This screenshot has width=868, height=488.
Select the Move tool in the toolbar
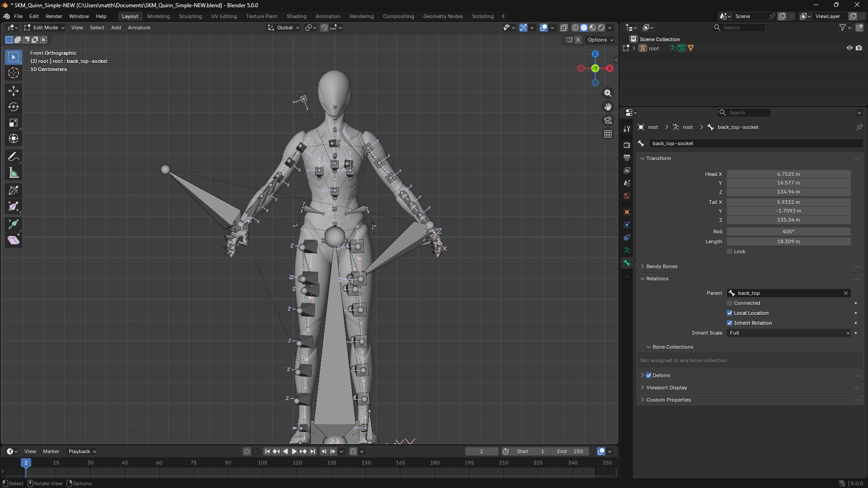point(14,91)
